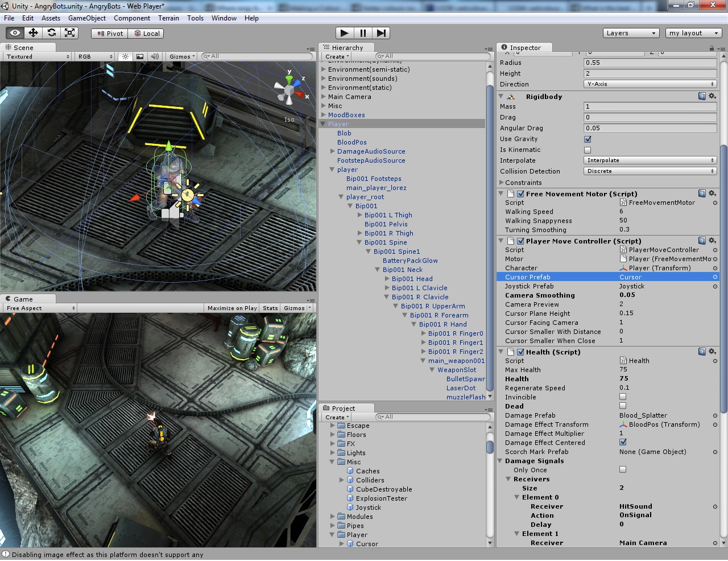
Task: Open the GameObject menu
Action: tap(87, 18)
